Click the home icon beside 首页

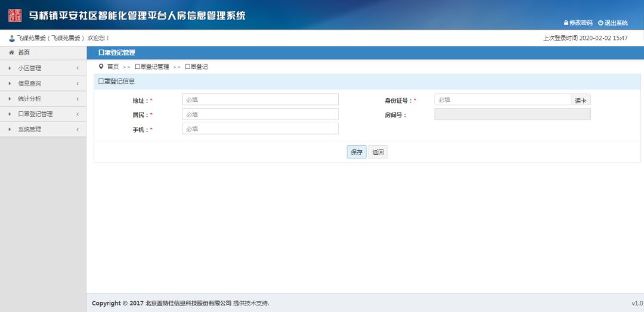pyautogui.click(x=11, y=52)
